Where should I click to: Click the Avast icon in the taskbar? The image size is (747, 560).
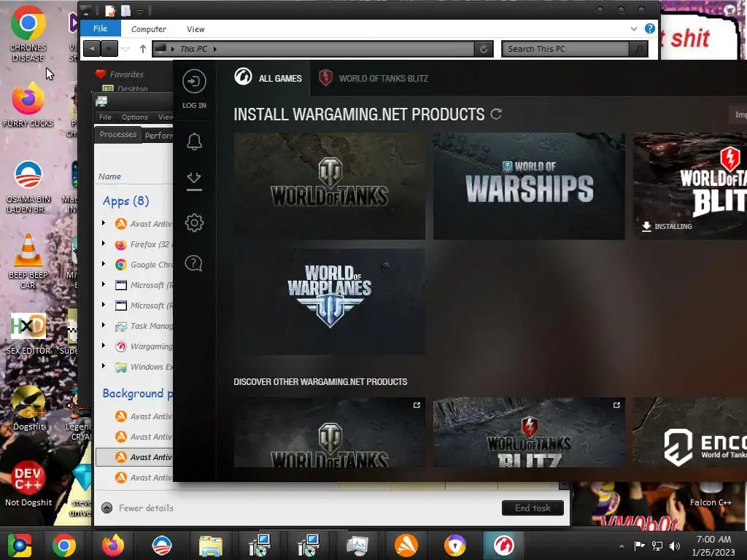[x=406, y=545]
